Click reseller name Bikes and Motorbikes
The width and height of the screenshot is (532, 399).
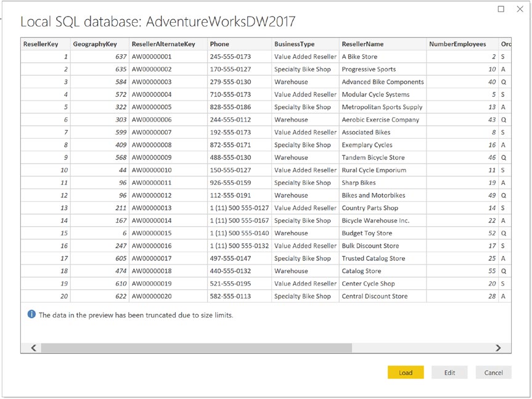click(x=373, y=195)
